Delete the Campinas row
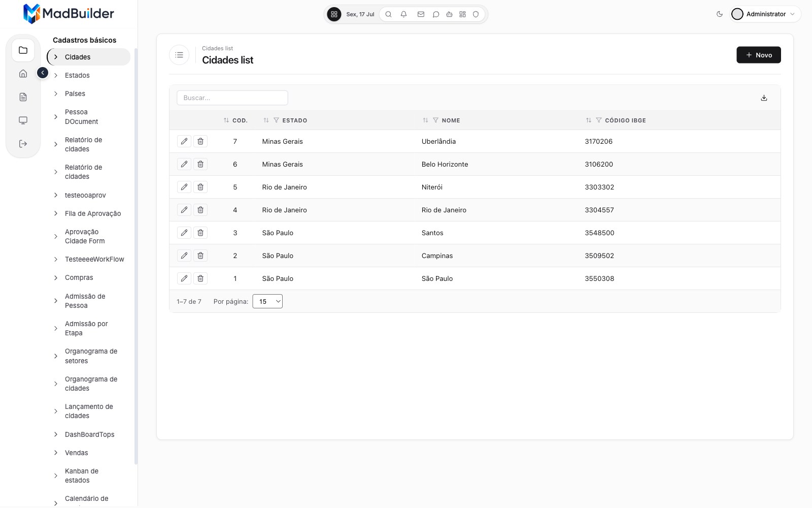Image resolution: width=812 pixels, height=508 pixels. tap(200, 256)
